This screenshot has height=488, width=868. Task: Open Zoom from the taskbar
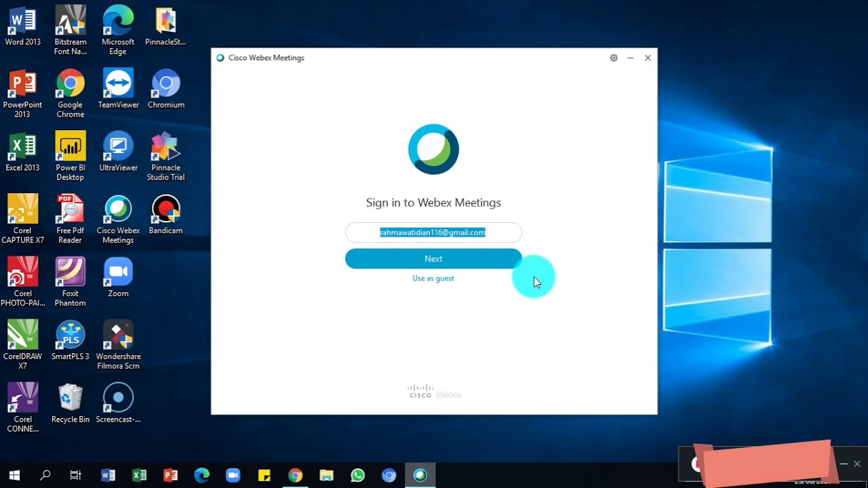233,475
